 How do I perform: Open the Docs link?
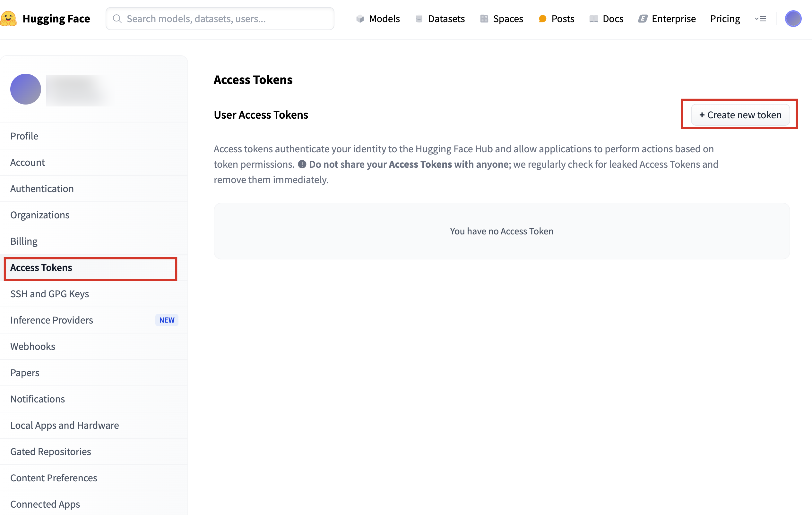point(606,19)
